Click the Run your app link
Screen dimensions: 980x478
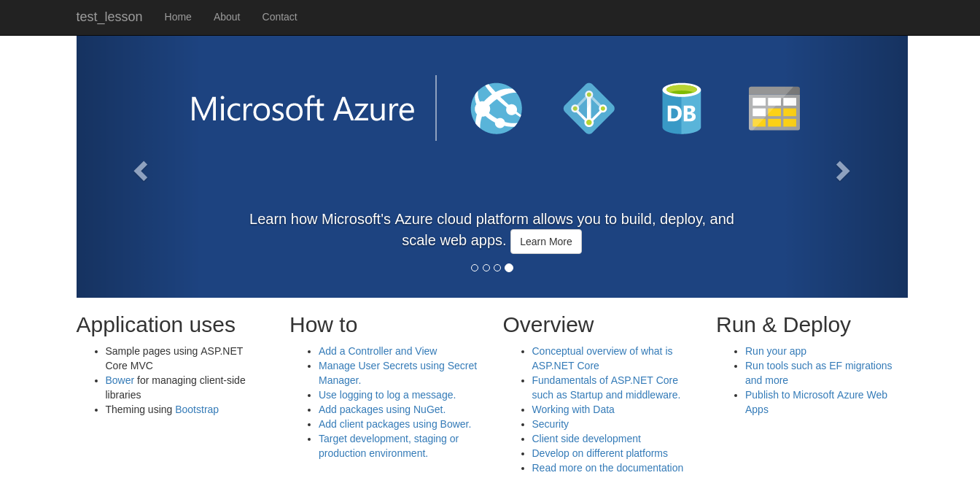point(775,351)
